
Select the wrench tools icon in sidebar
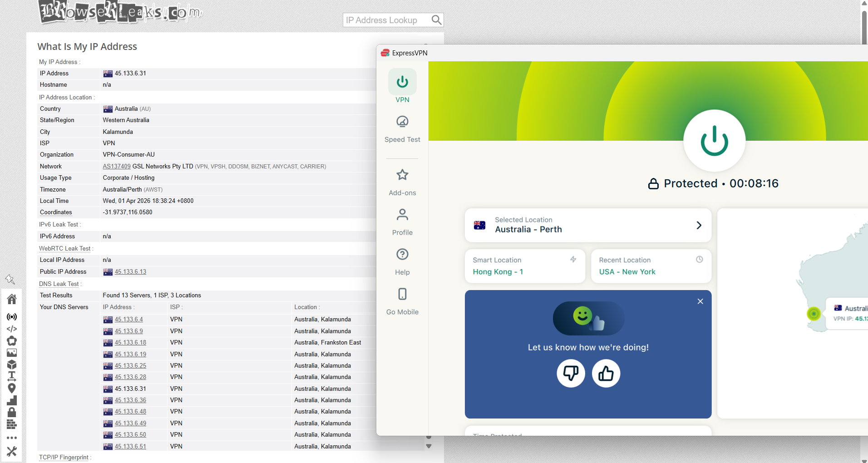[12, 451]
